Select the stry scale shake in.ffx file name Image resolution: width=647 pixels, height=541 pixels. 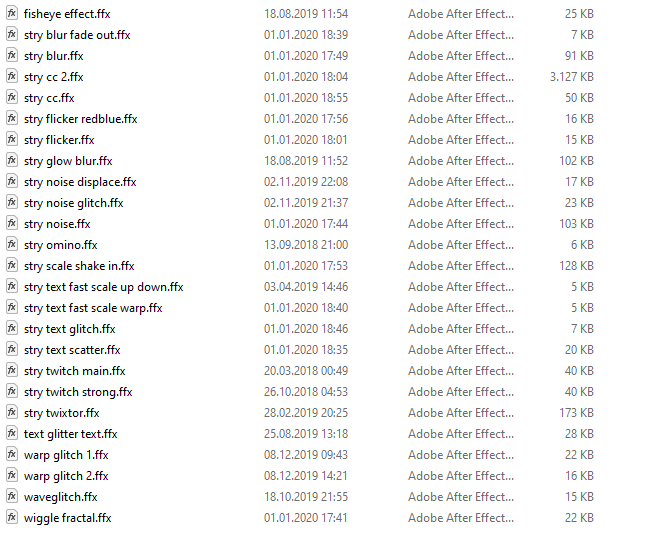coord(79,266)
